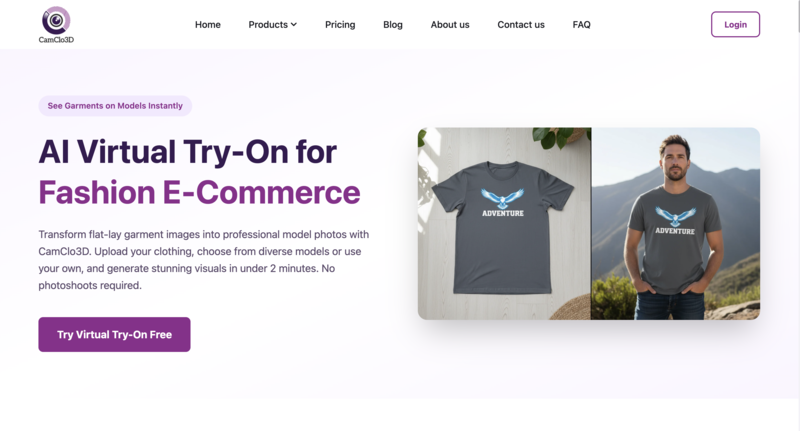Click the AI Virtual Try-On for heading

[188, 151]
